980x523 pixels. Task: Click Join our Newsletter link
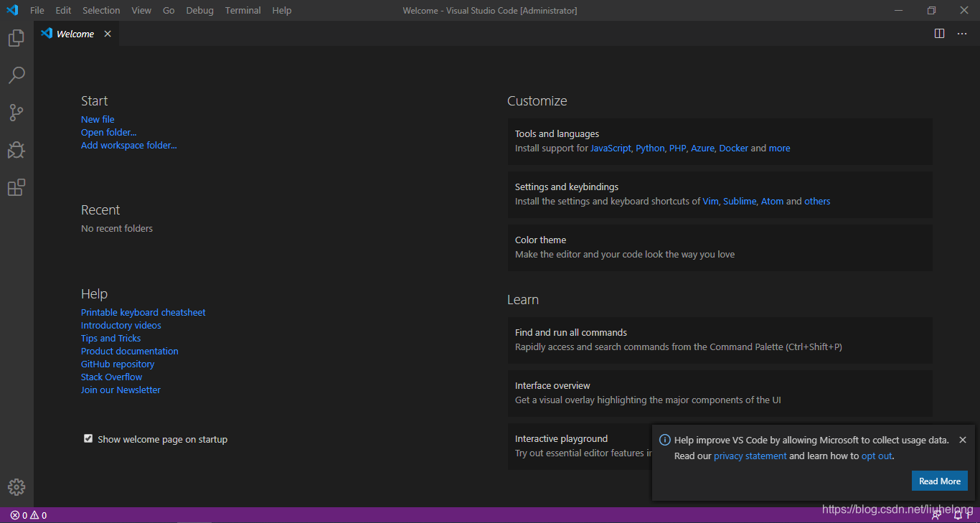coord(121,390)
